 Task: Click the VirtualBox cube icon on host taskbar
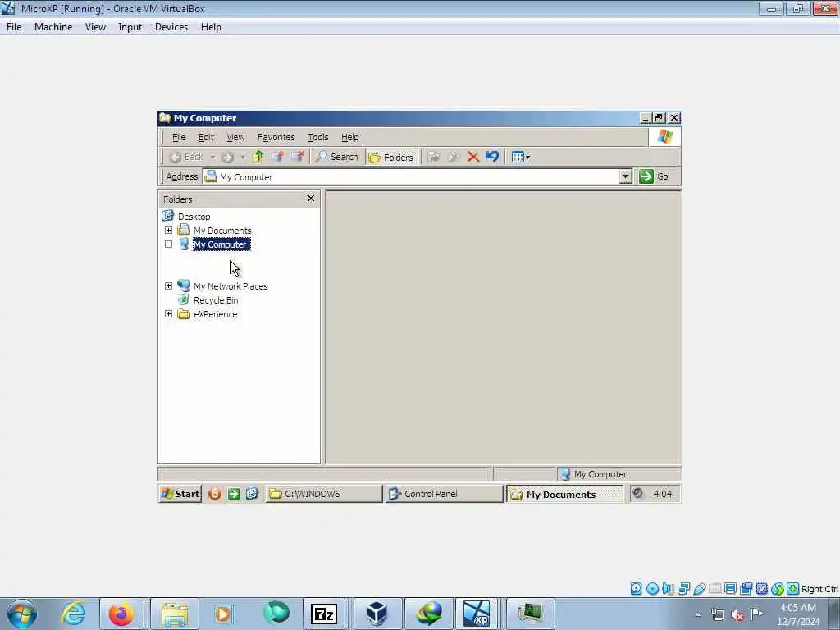coord(377,614)
